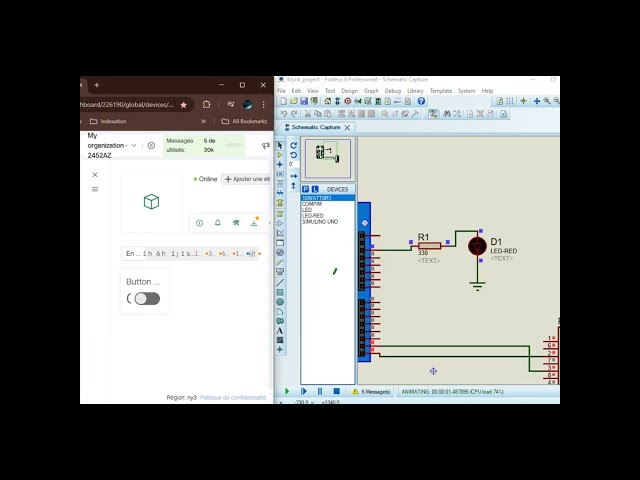Select 'SIMULINO UNO' in the DEVICES list
The width and height of the screenshot is (640, 480).
click(x=320, y=222)
